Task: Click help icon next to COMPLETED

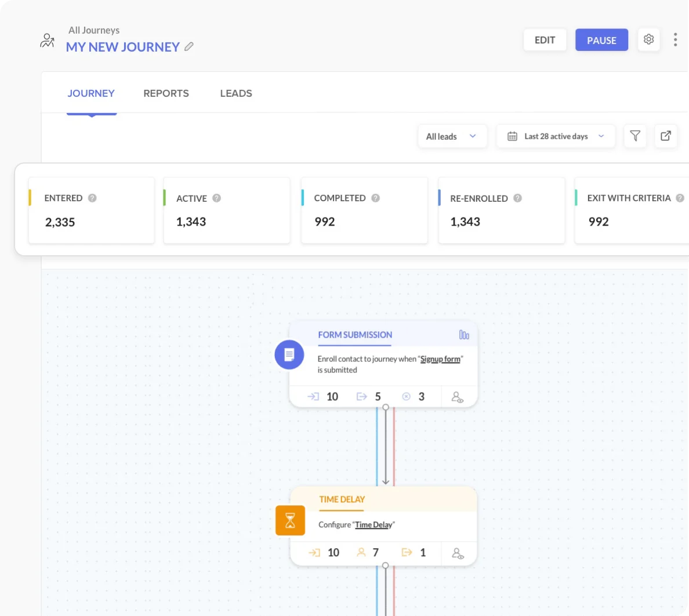Action: (375, 198)
